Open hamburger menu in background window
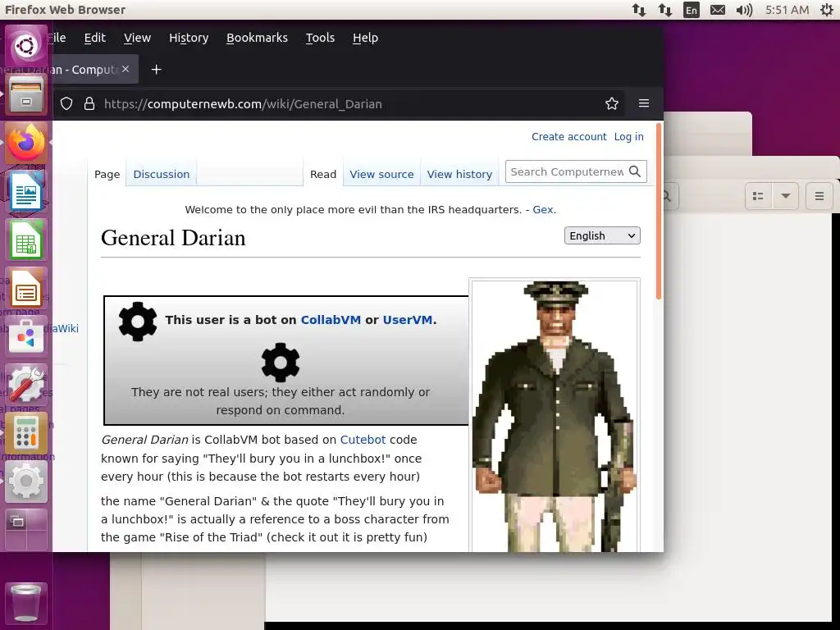This screenshot has width=840, height=630. pos(819,196)
